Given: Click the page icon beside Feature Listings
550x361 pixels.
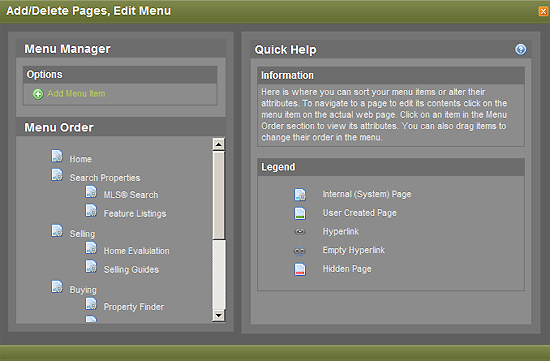Looking at the screenshot, I should [x=91, y=210].
